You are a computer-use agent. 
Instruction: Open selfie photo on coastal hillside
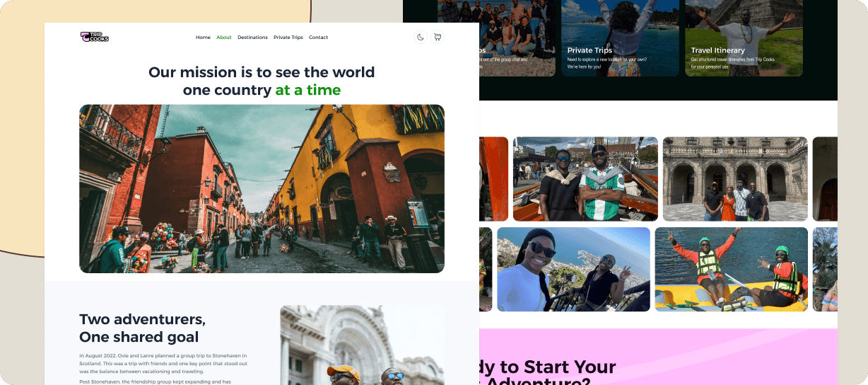point(573,269)
